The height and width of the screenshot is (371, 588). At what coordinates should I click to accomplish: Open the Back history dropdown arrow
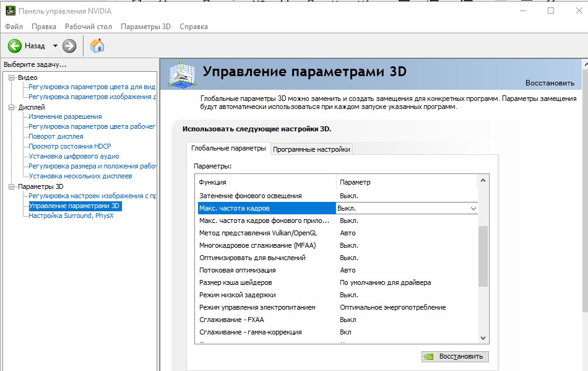[55, 46]
